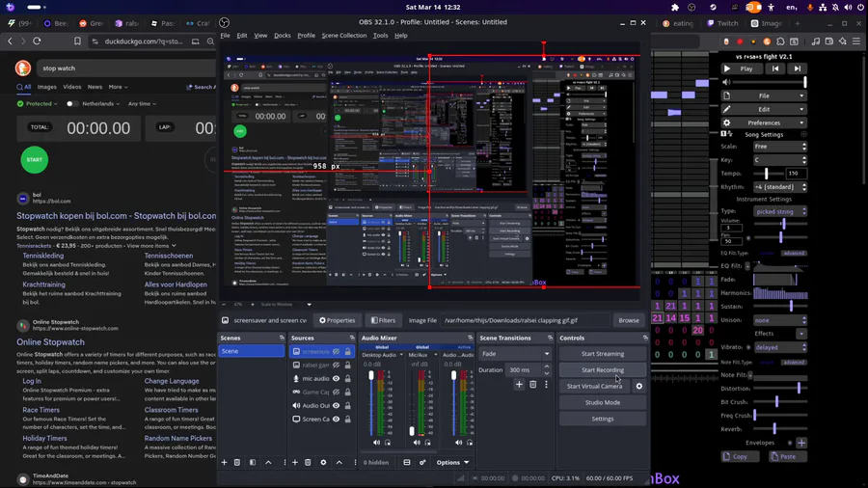Adjust the Desktop Audio volume fader
Viewport: 868px width, 488px height.
click(x=371, y=376)
